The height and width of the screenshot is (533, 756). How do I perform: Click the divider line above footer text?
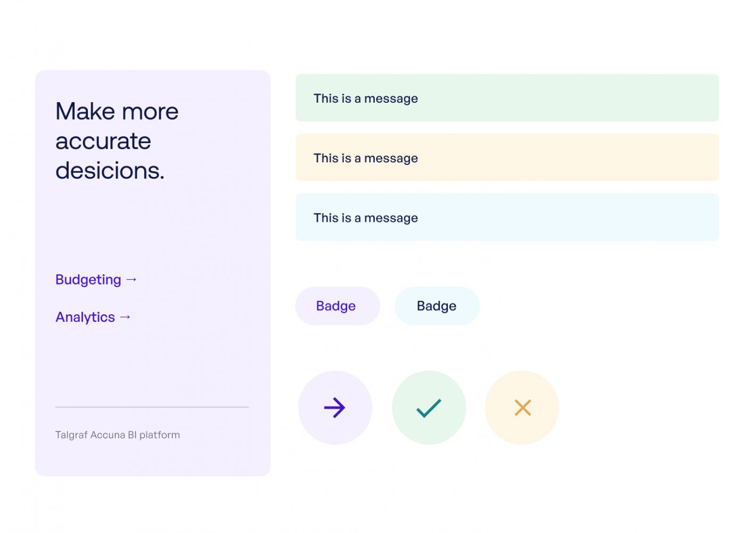(x=152, y=407)
